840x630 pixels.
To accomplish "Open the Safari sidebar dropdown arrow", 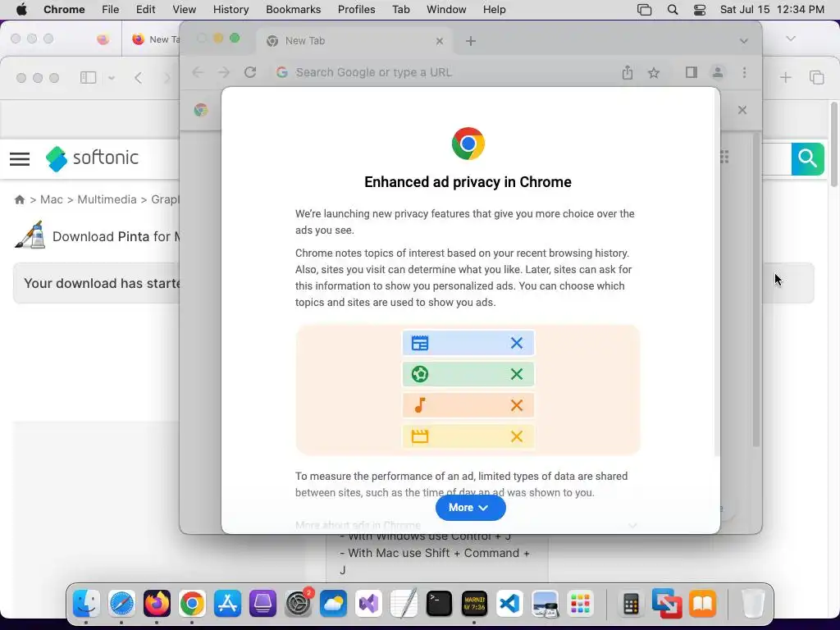I will 112,78.
